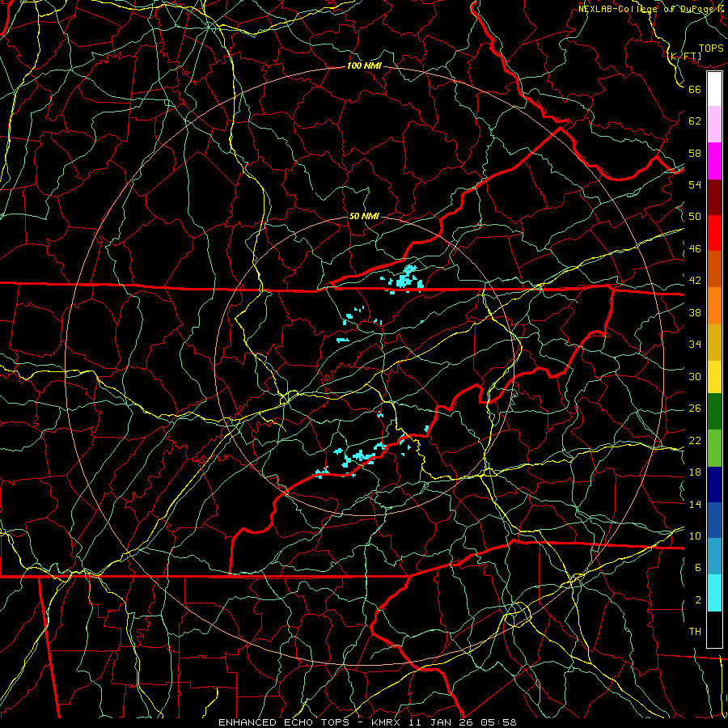This screenshot has height=728, width=728.
Task: Select the yellow legend swatch
Action: [714, 376]
